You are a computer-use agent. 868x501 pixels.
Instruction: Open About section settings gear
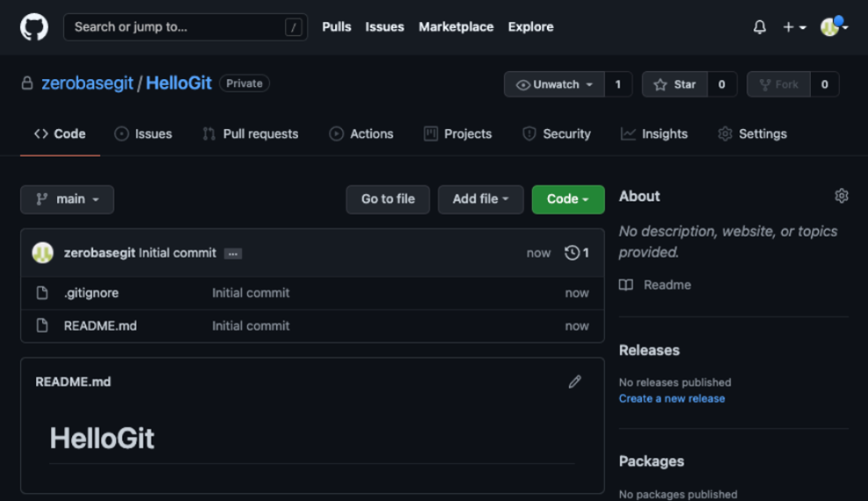[841, 196]
